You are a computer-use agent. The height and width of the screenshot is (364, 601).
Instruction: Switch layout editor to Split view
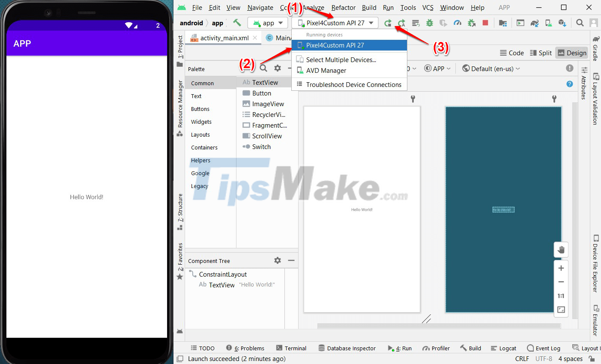(541, 53)
